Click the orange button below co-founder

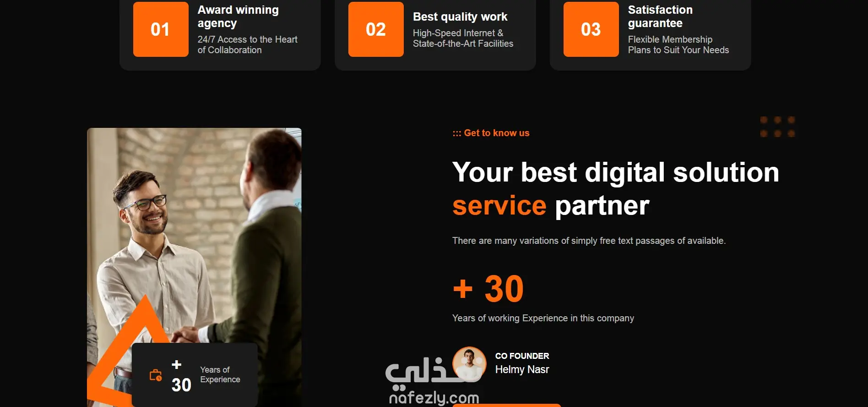[x=507, y=405]
